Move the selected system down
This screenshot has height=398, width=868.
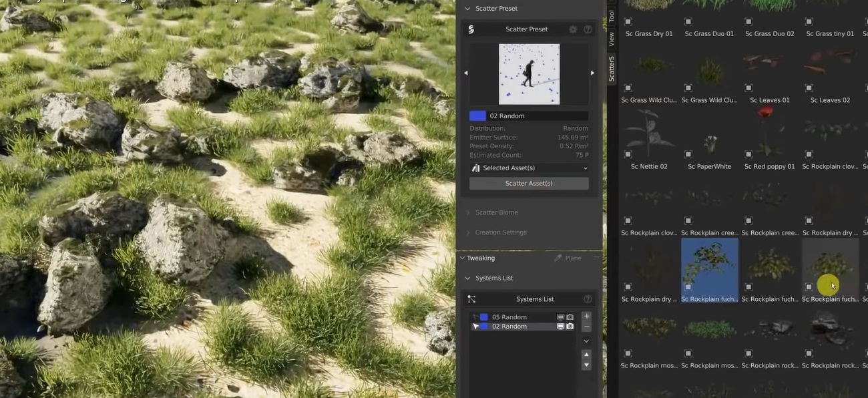[x=586, y=365]
